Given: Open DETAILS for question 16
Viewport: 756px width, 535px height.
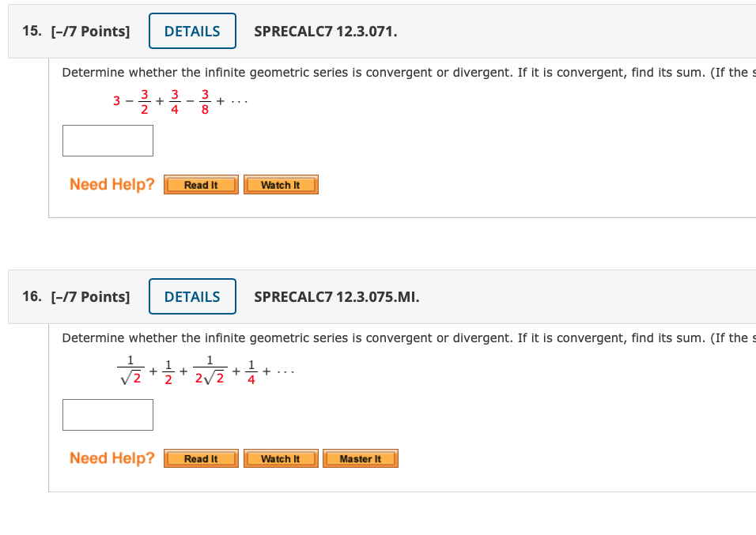Looking at the screenshot, I should 192,296.
